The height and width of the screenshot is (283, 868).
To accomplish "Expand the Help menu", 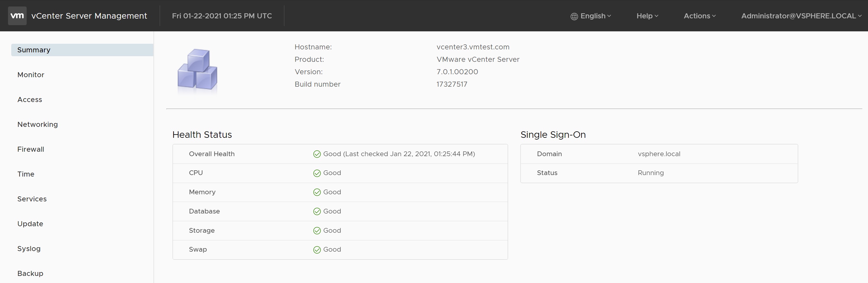I will (647, 16).
